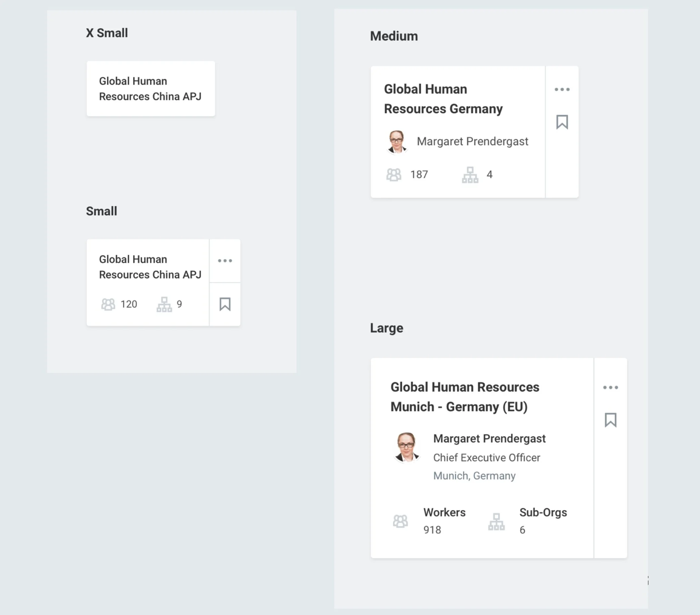Click the org chart icon next to Sub-Orgs 6
700x615 pixels.
[x=497, y=521]
